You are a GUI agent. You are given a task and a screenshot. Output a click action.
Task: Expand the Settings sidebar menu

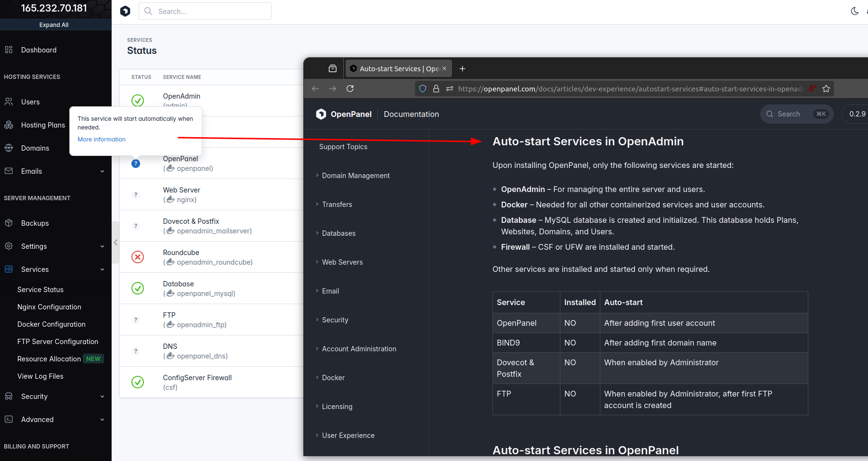(x=102, y=246)
